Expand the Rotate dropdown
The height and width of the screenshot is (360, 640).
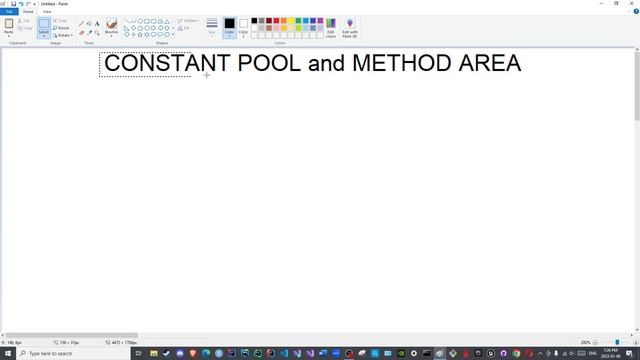pyautogui.click(x=63, y=36)
